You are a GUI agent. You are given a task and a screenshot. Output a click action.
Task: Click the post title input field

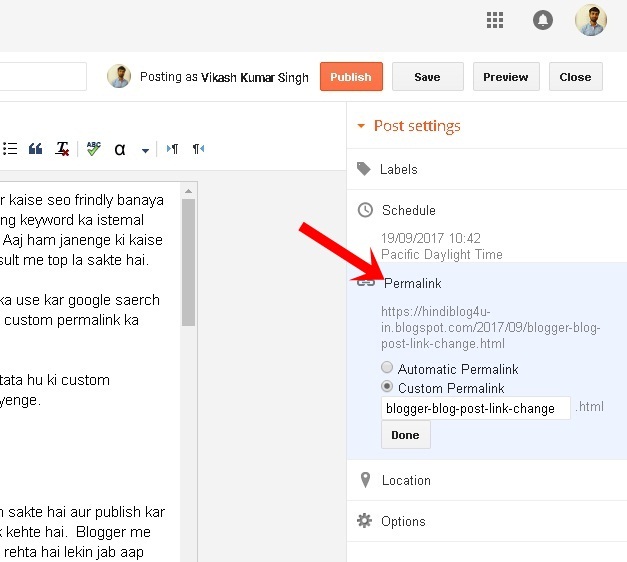pos(43,76)
